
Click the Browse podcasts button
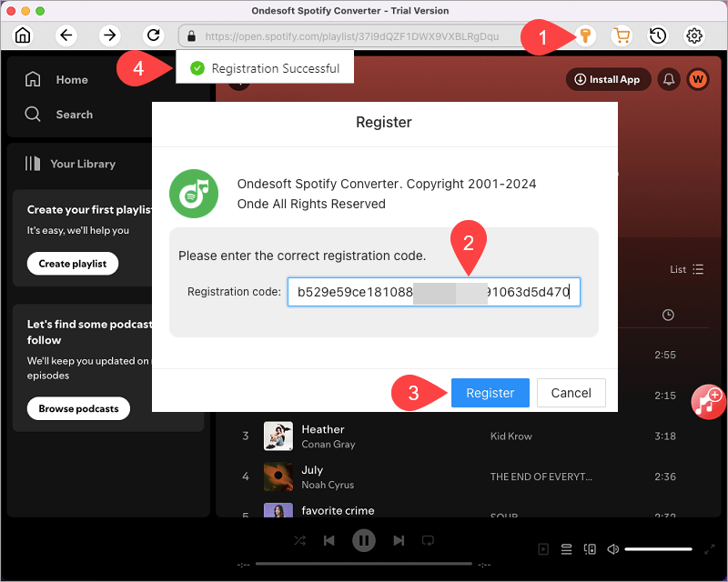tap(78, 408)
